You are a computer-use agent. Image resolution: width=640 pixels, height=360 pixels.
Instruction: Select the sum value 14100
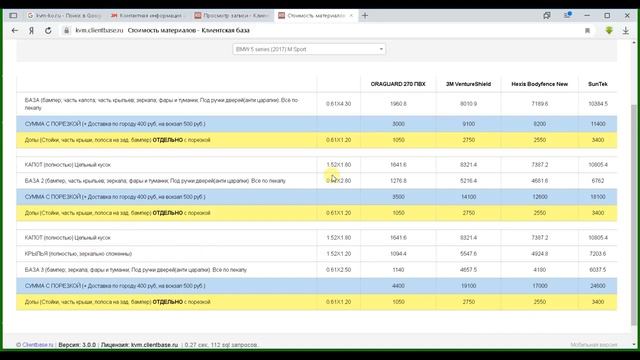click(x=469, y=197)
